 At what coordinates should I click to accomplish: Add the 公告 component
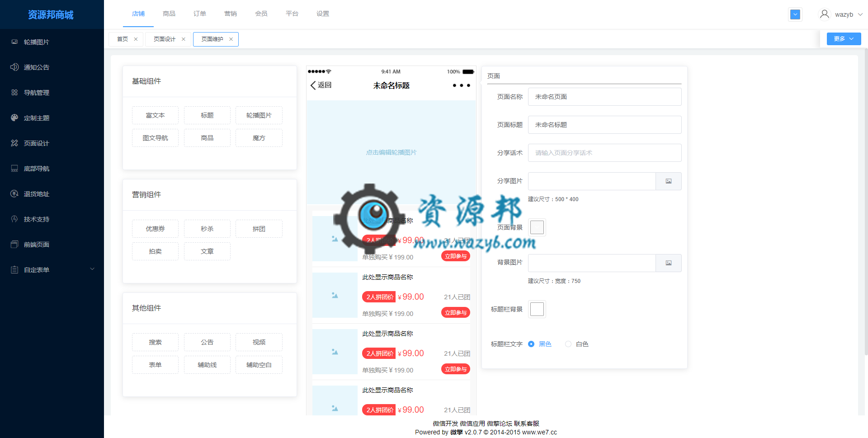pyautogui.click(x=207, y=342)
